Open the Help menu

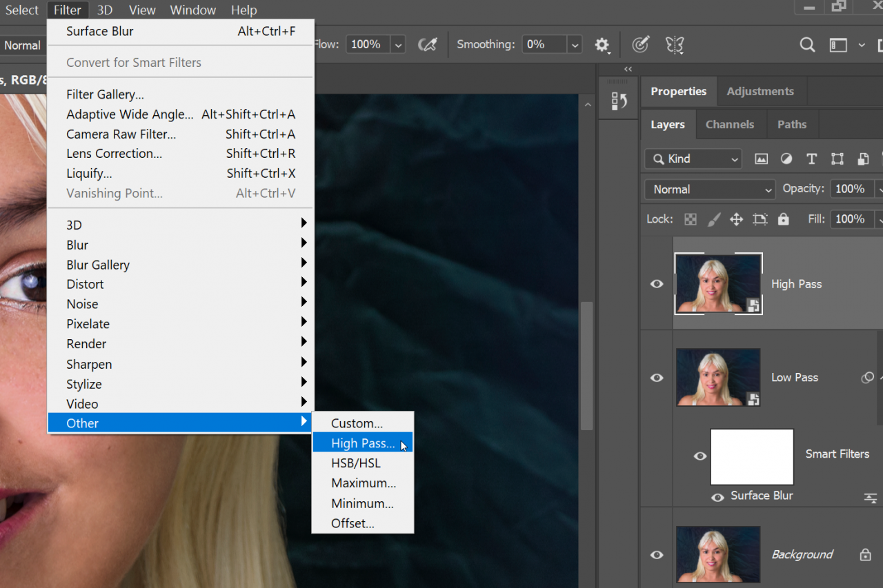[244, 10]
